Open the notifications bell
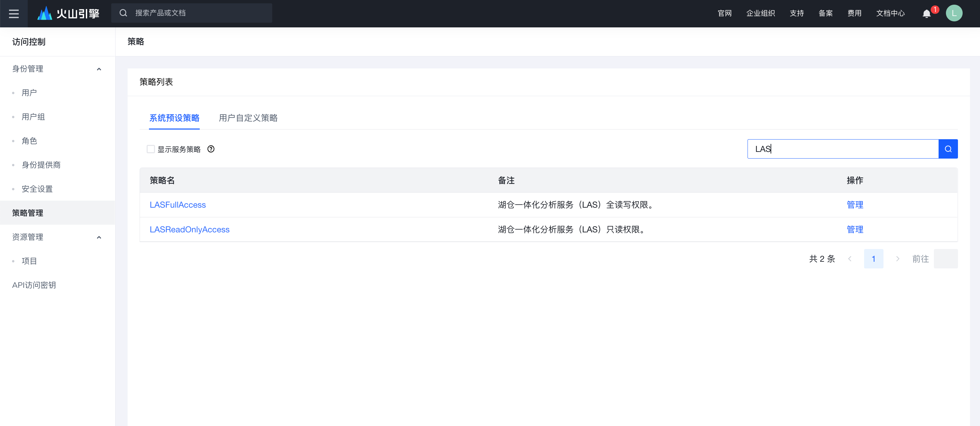980x426 pixels. tap(927, 14)
